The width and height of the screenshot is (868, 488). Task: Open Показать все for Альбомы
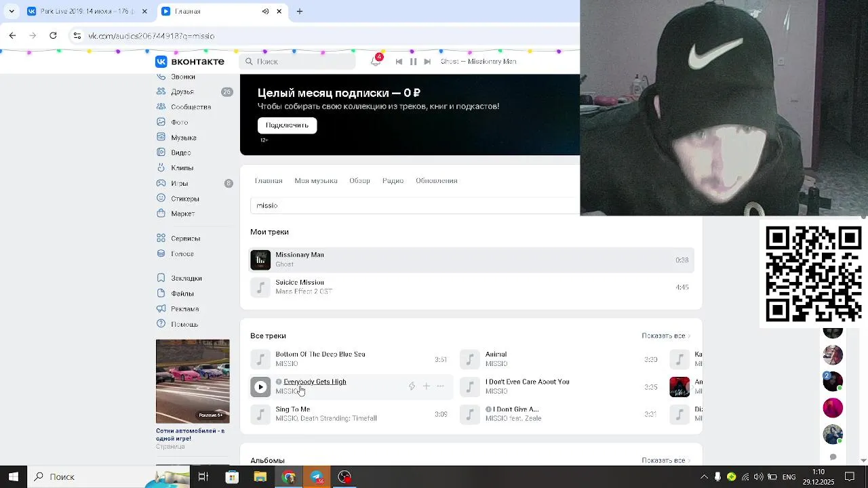tap(666, 460)
